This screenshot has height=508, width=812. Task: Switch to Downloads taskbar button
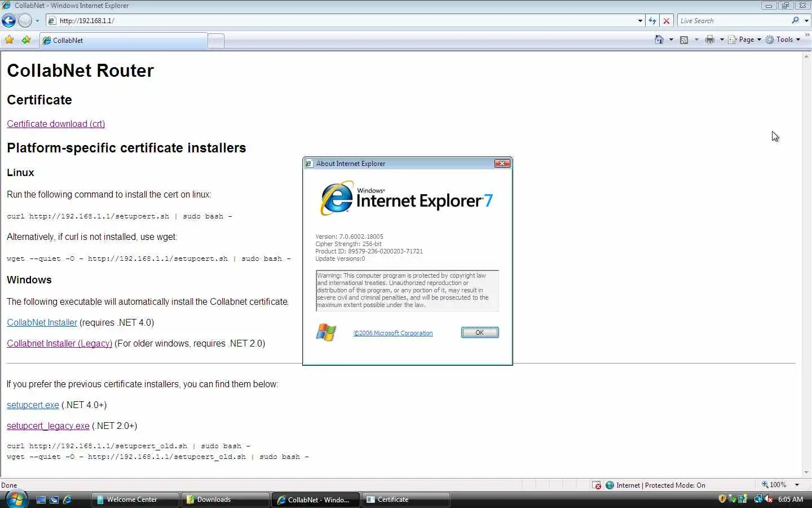click(226, 500)
